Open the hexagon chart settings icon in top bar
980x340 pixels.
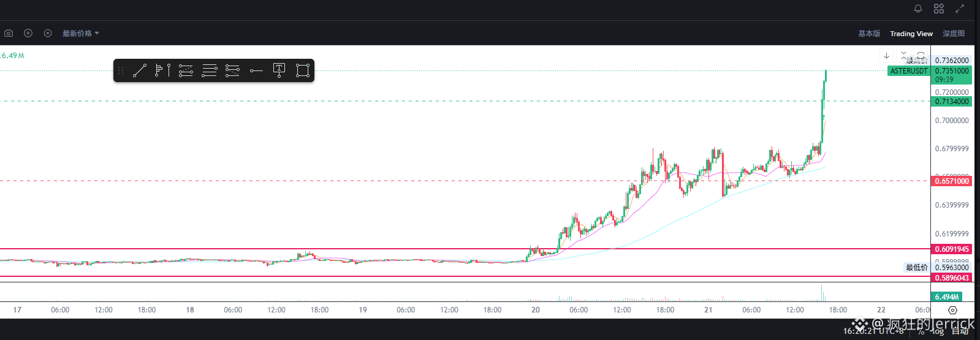(48, 33)
